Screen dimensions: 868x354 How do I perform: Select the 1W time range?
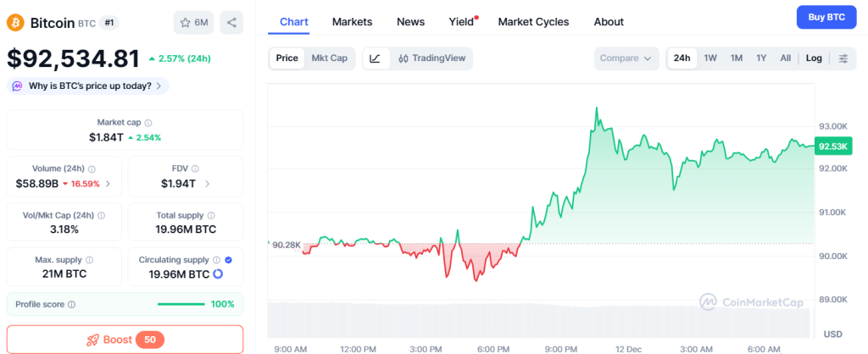point(710,58)
